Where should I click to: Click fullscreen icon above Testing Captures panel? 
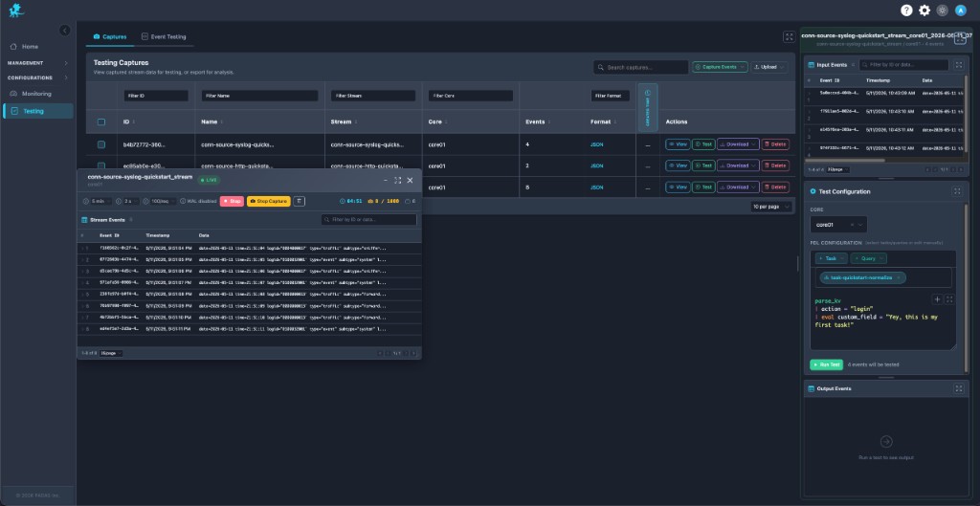[790, 37]
